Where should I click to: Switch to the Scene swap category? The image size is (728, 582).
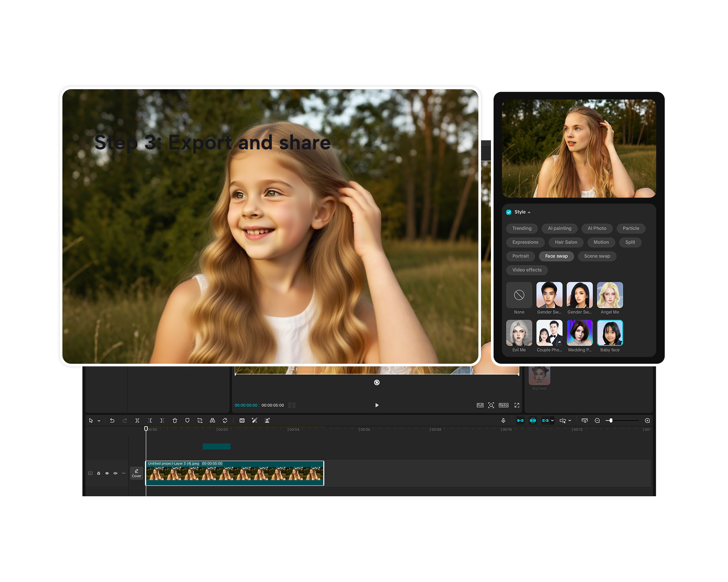pyautogui.click(x=597, y=256)
